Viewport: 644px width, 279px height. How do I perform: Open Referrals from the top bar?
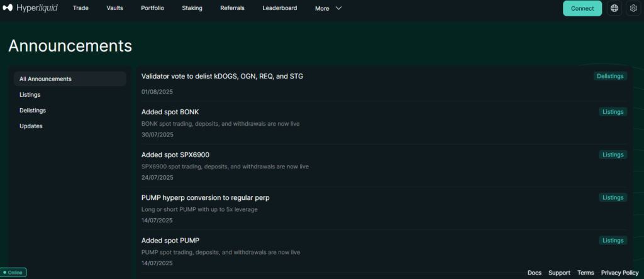click(232, 8)
